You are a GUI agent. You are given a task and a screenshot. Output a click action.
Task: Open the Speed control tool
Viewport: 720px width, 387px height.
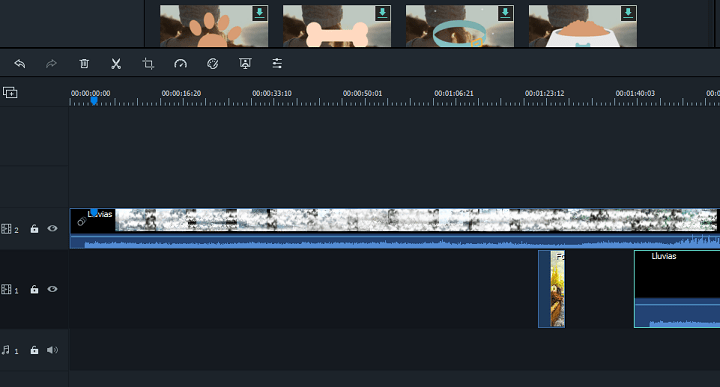click(x=180, y=63)
